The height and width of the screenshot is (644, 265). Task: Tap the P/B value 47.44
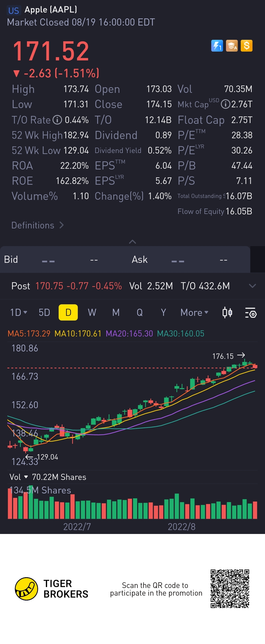click(242, 166)
